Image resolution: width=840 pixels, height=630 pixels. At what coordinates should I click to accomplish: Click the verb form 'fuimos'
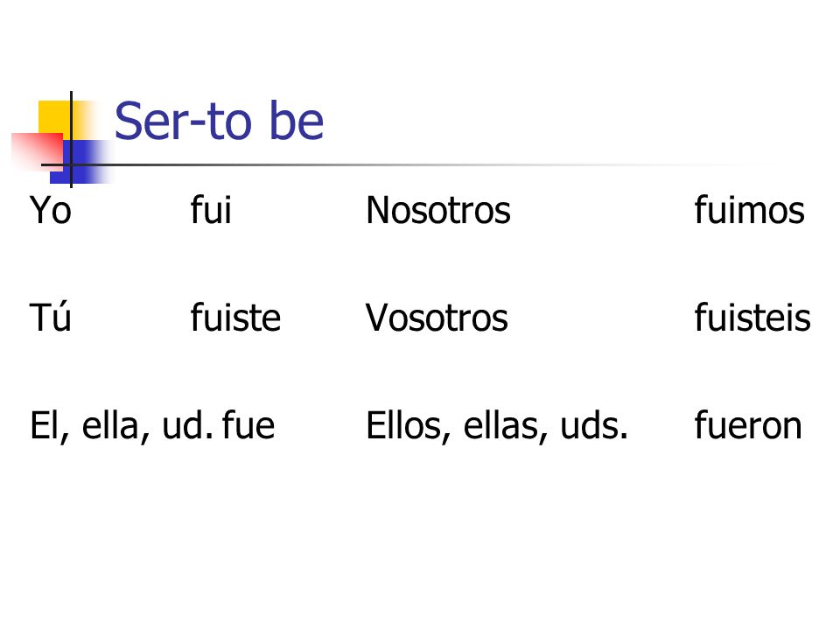point(750,209)
